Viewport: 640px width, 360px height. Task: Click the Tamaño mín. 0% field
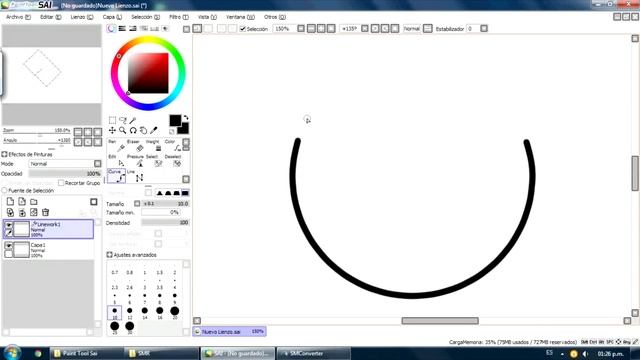click(x=161, y=213)
